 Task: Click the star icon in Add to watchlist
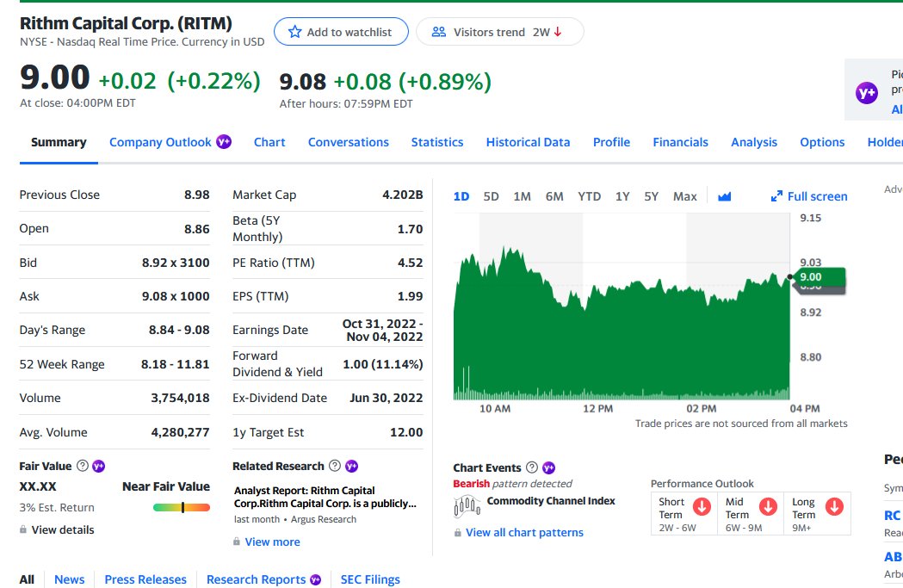tap(295, 32)
